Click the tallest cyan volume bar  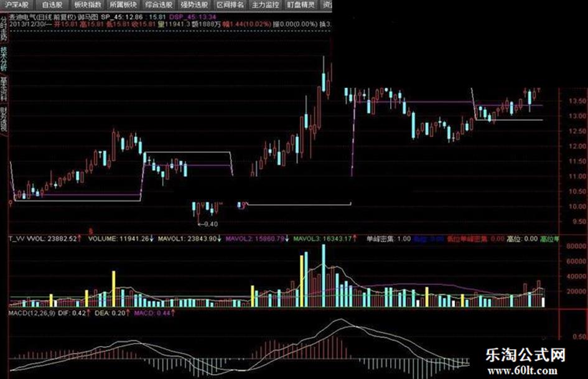[x=324, y=276]
